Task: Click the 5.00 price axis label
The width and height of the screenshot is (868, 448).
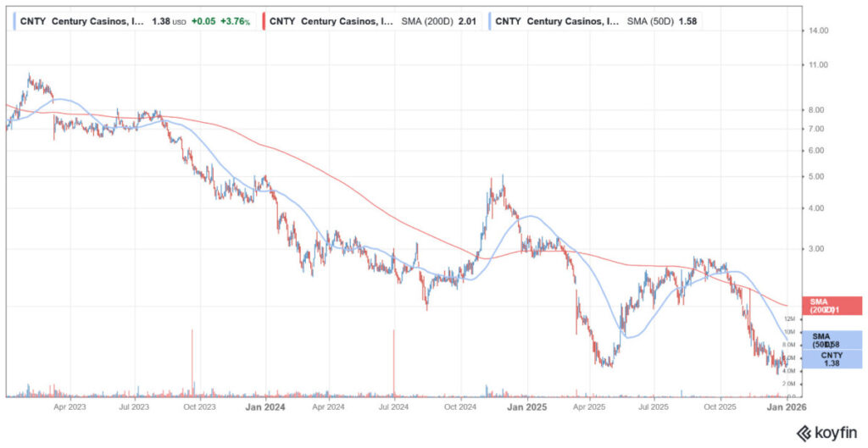Action: click(815, 177)
